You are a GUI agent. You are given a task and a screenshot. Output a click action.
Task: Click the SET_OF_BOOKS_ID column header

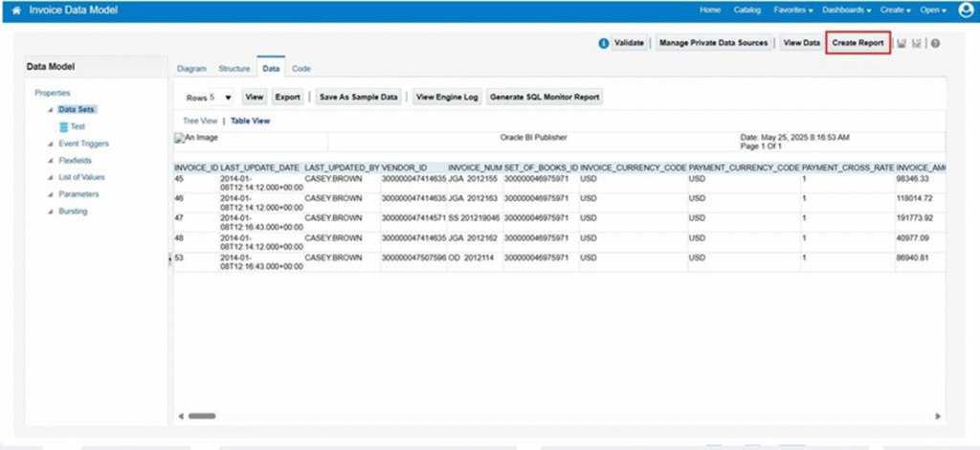tap(542, 169)
